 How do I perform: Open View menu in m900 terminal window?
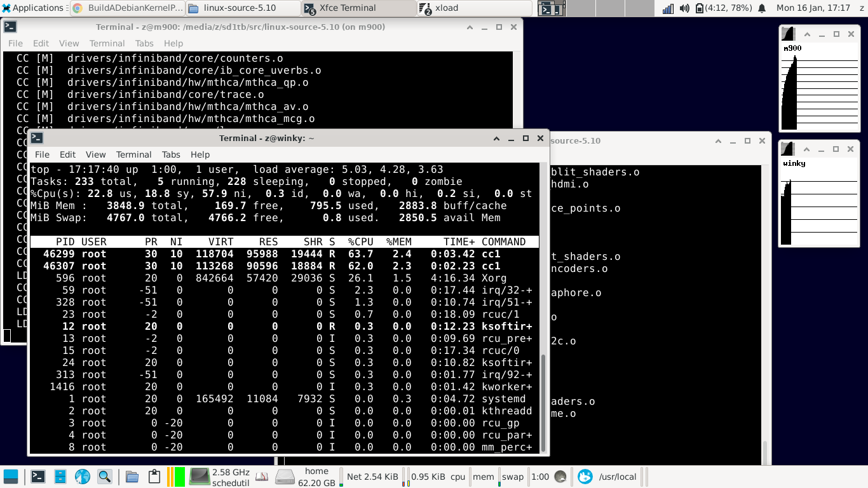click(x=69, y=43)
